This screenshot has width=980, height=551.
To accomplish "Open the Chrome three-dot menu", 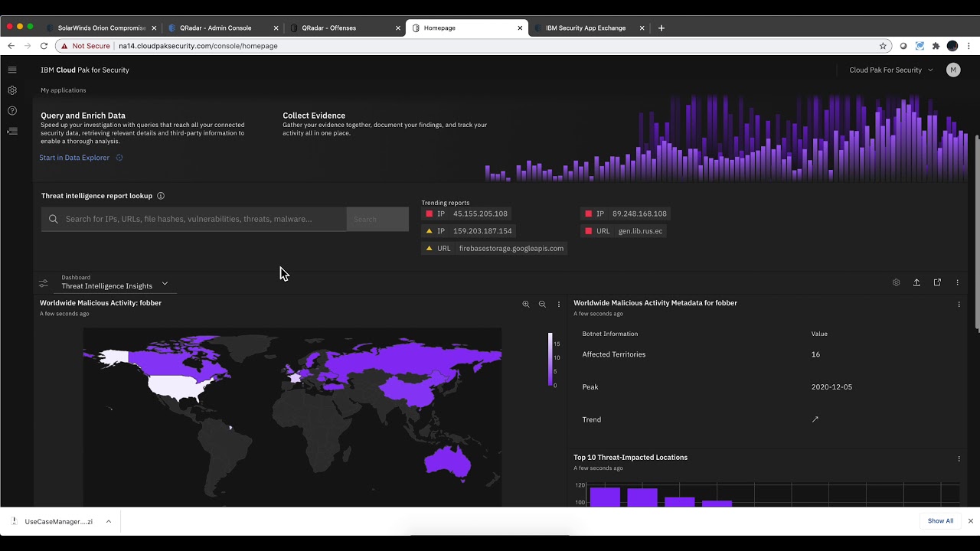I will [969, 46].
